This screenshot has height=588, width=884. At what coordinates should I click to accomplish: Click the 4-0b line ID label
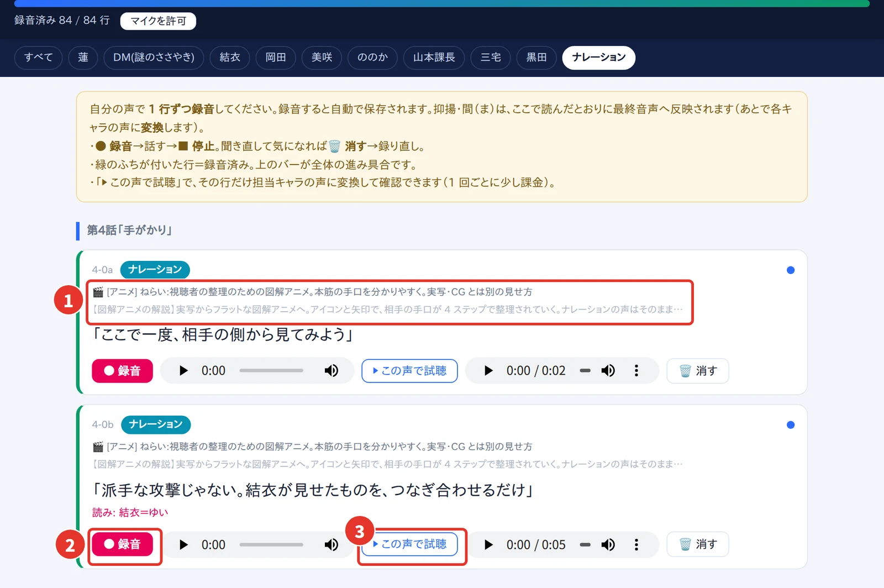pyautogui.click(x=103, y=425)
